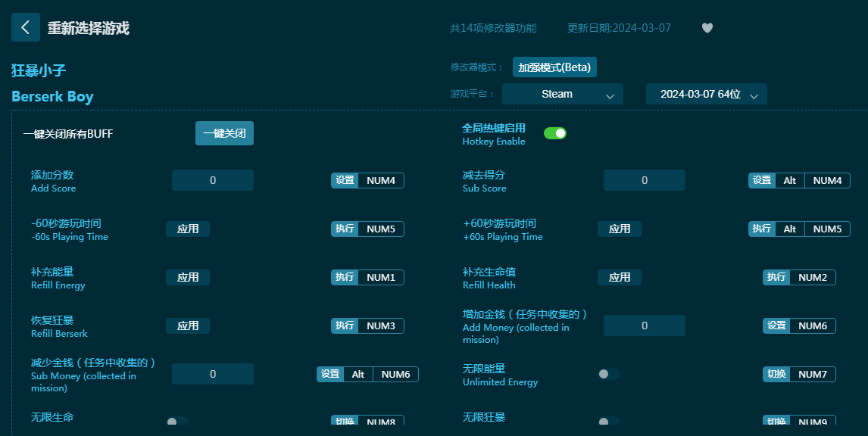The image size is (868, 436).
Task: Click the Sub Score value field
Action: (645, 180)
